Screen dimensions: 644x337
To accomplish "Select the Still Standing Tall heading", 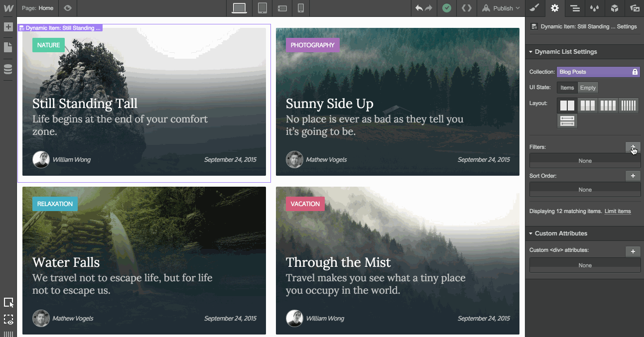I will click(85, 104).
